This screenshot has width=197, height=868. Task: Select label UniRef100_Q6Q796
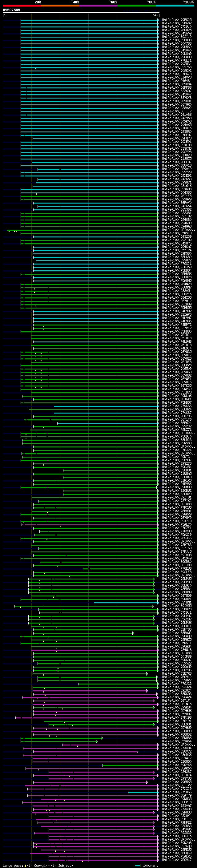pyautogui.click(x=177, y=416)
